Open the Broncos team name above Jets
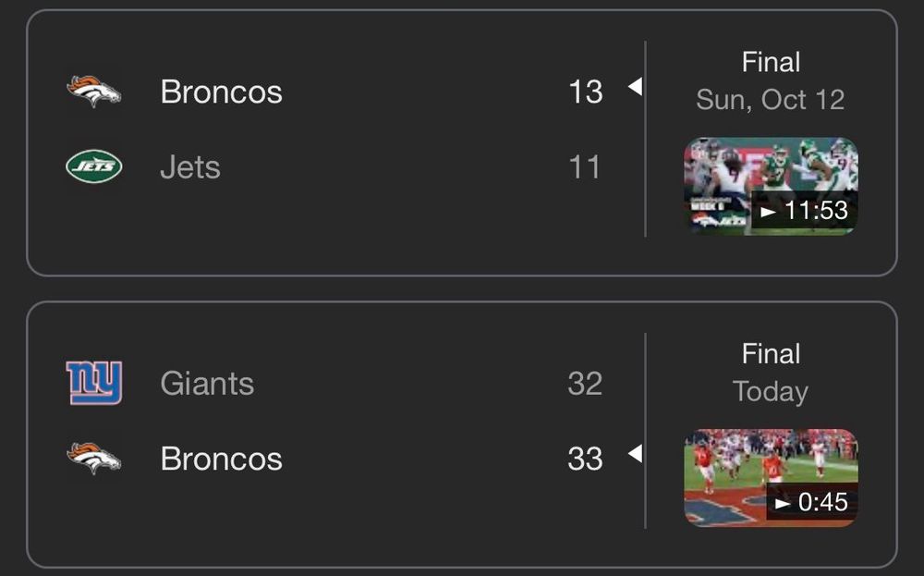 click(x=221, y=92)
